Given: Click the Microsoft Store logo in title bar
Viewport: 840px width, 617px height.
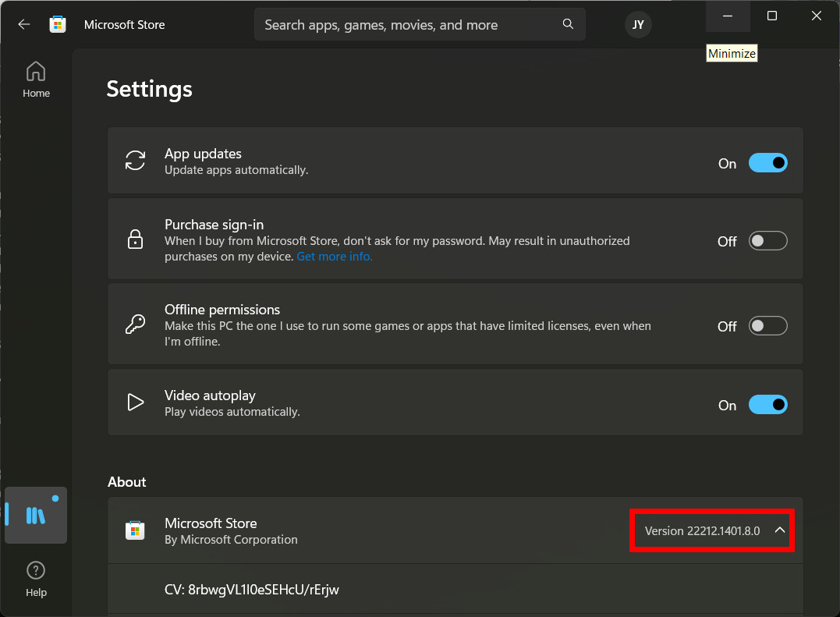Looking at the screenshot, I should pos(58,25).
